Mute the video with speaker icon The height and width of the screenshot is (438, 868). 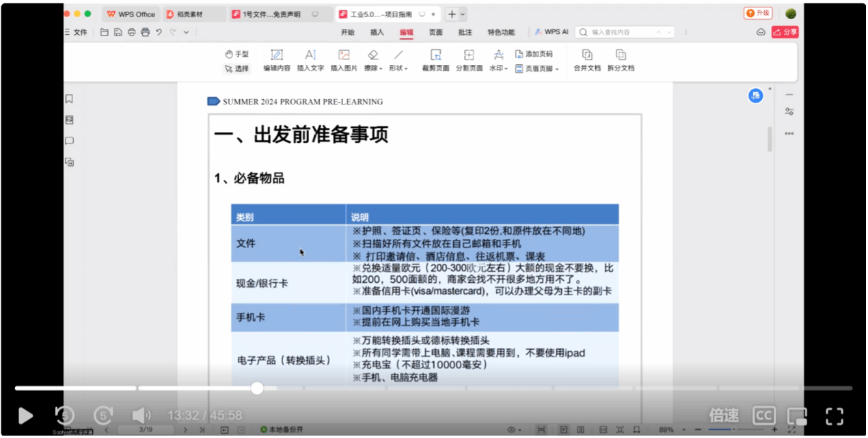[x=141, y=415]
